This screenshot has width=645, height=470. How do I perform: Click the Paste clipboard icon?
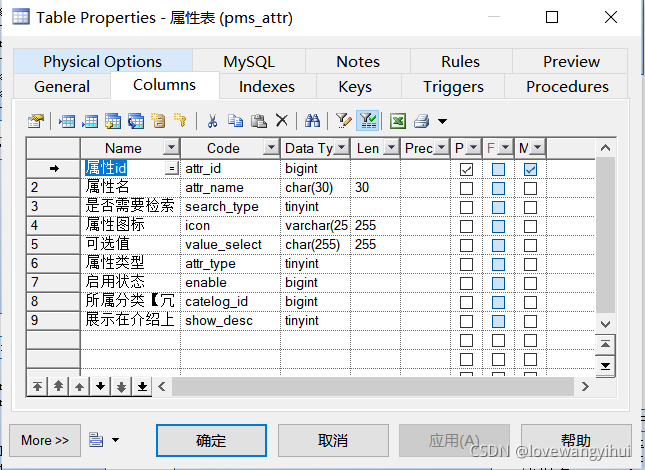[259, 121]
